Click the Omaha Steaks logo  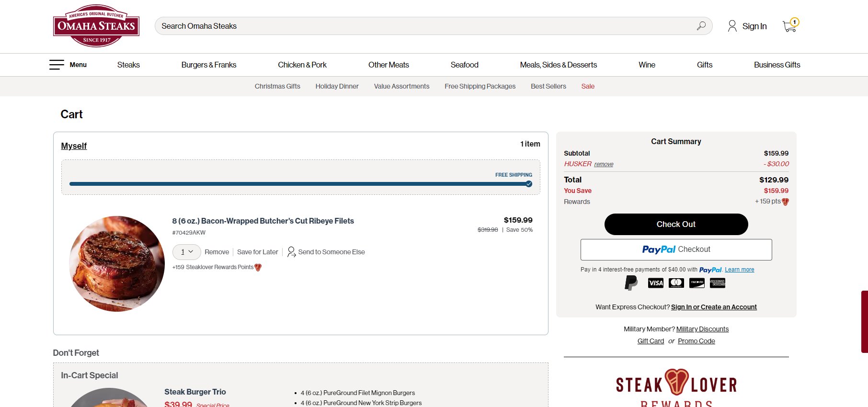point(96,26)
